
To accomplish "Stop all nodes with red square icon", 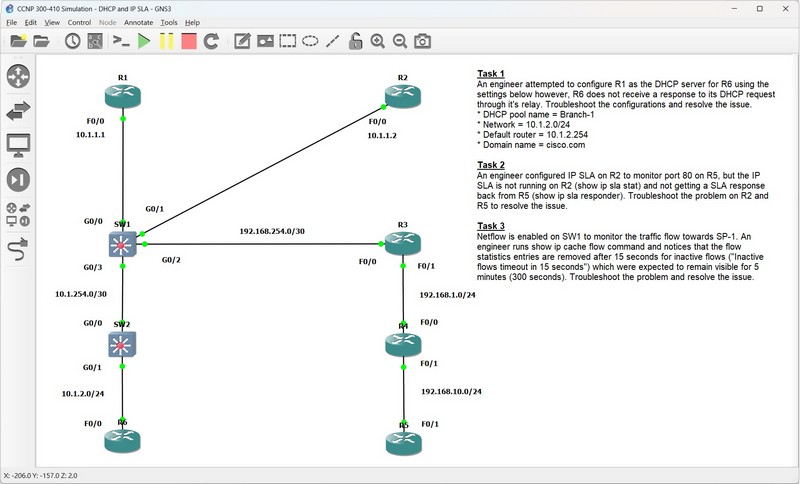I will (x=189, y=41).
